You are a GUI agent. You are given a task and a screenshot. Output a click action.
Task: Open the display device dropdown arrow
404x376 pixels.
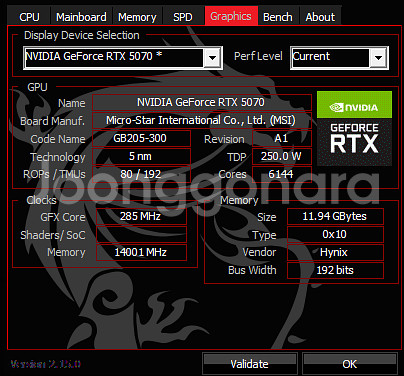point(212,58)
